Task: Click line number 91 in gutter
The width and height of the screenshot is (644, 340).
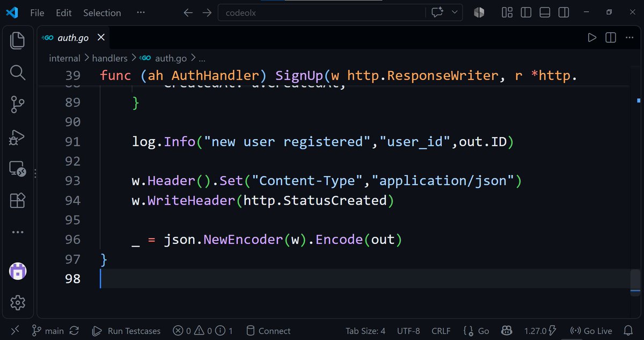Action: point(72,142)
